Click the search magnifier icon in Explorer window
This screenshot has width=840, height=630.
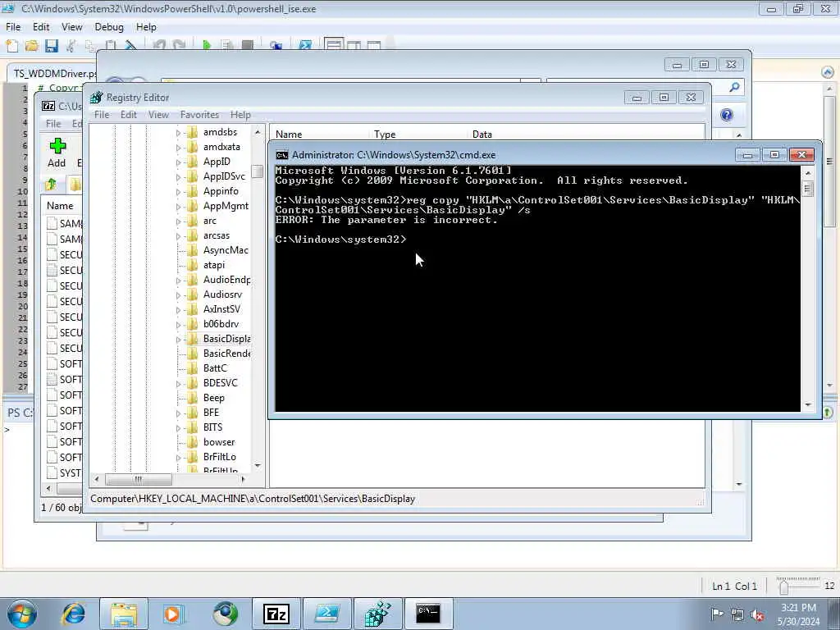click(734, 87)
